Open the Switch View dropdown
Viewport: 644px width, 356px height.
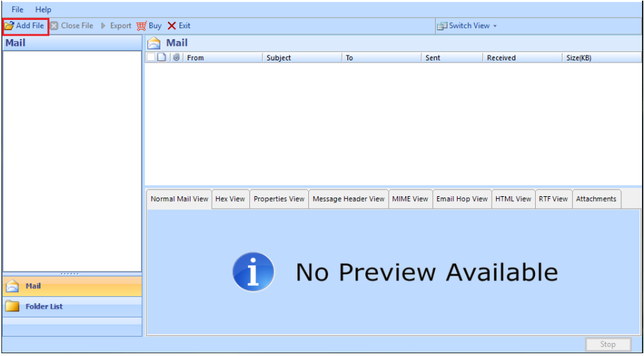coord(467,26)
